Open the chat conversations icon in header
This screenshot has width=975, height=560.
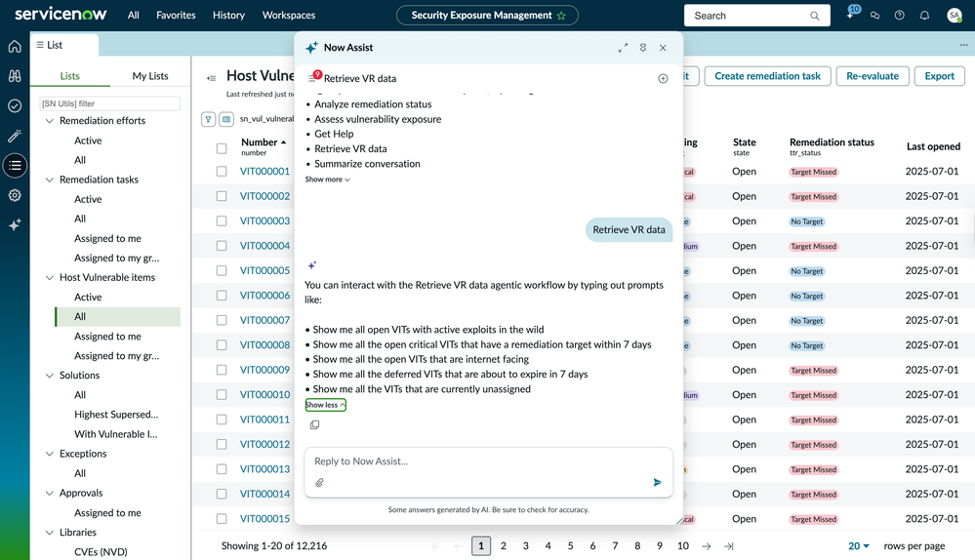pyautogui.click(x=874, y=16)
